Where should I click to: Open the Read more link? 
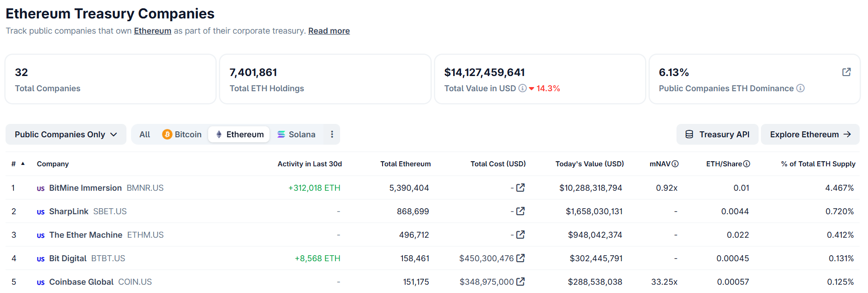click(x=329, y=31)
